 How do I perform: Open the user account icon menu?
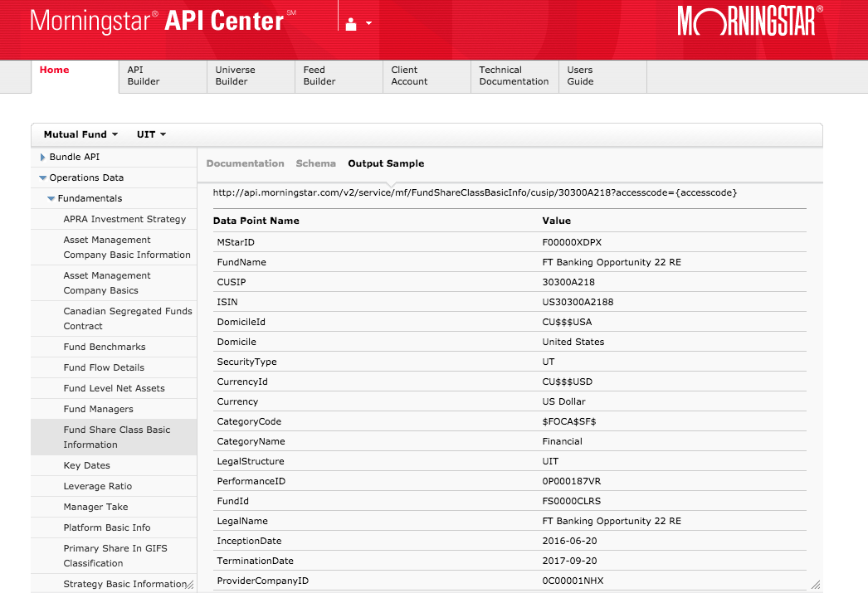tap(351, 24)
